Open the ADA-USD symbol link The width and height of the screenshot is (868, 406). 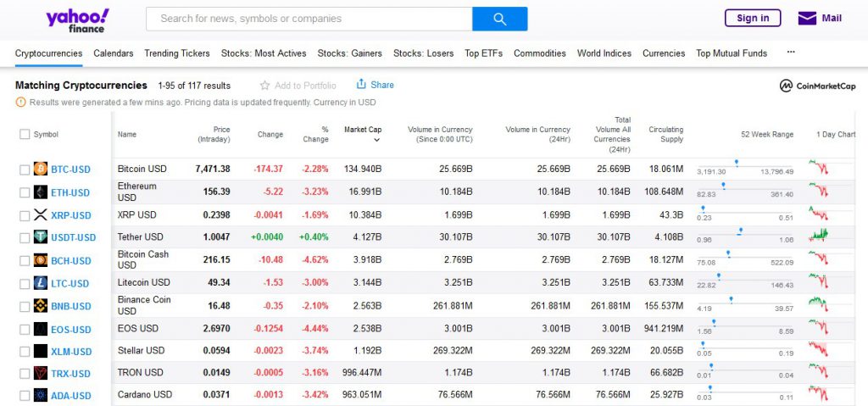coord(71,396)
